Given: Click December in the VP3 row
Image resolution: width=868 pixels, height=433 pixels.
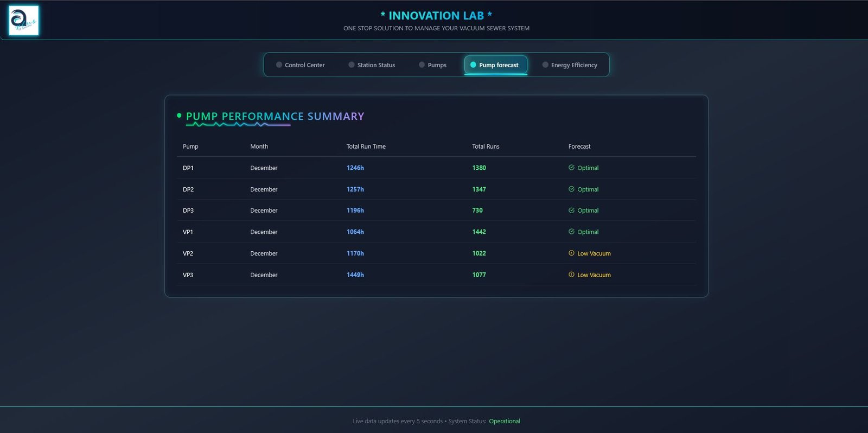Looking at the screenshot, I should tap(264, 275).
